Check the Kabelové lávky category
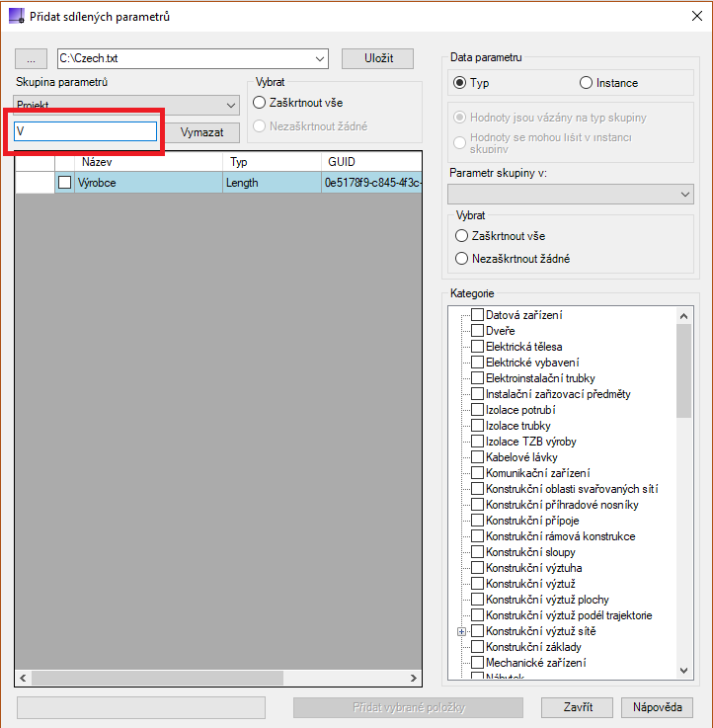 [477, 457]
